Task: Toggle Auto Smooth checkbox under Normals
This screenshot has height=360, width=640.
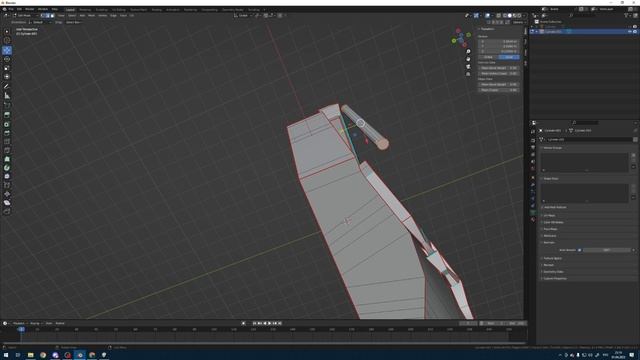Action: pyautogui.click(x=579, y=250)
